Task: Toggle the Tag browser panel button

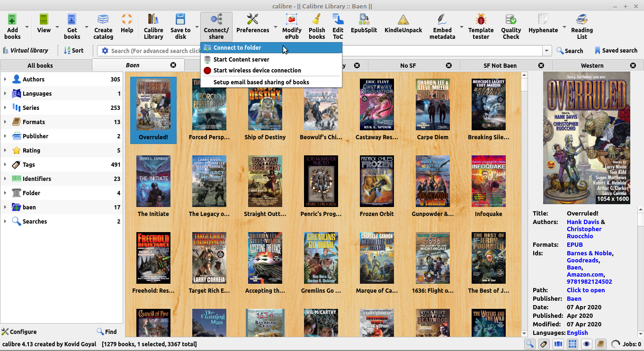Action: (x=544, y=344)
